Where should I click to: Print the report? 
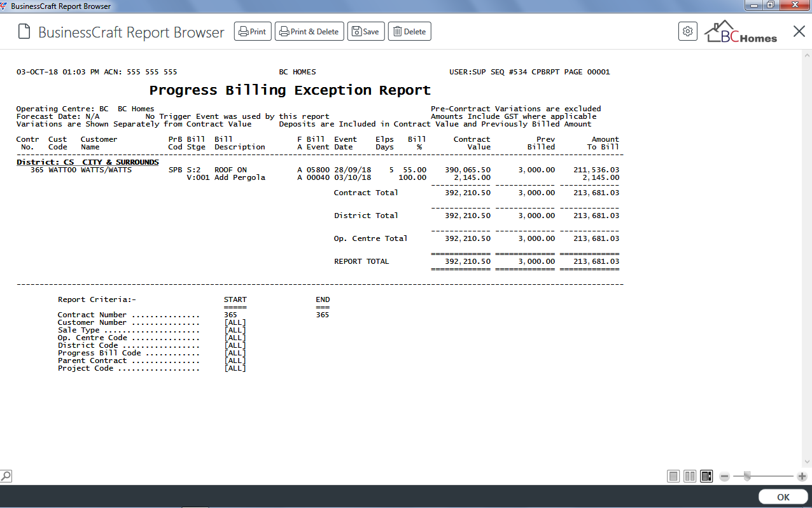253,31
